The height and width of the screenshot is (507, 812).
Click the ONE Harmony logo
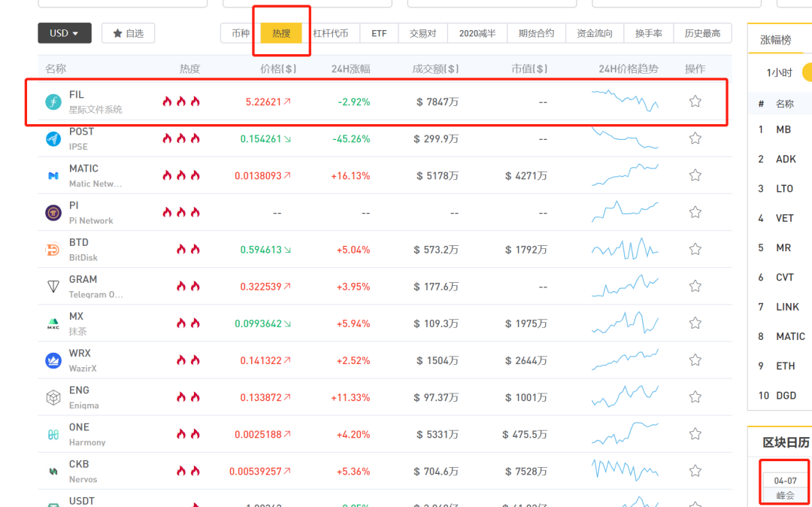[53, 435]
